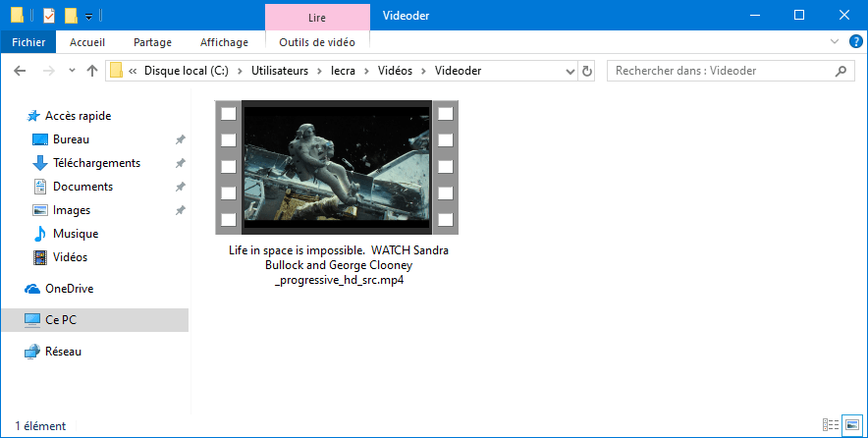Switch to details view in status bar
This screenshot has width=868, height=438.
831,424
